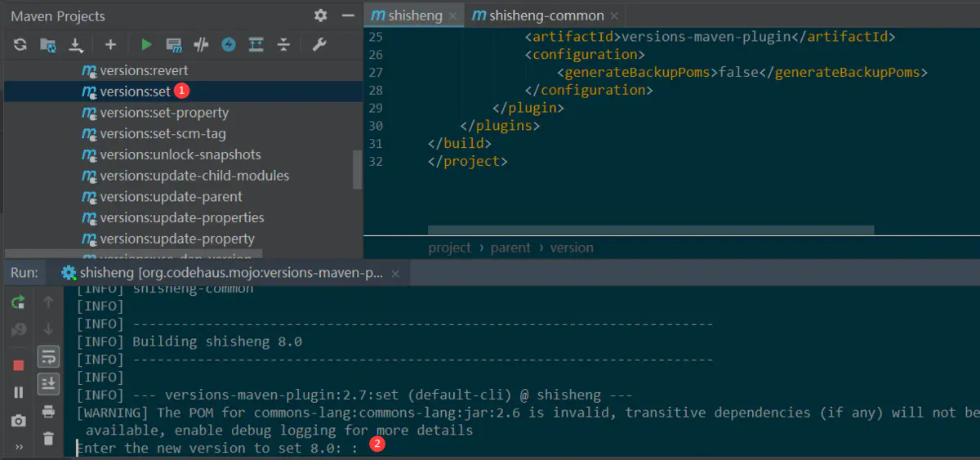
Task: Click the Reimport All Maven Projects icon
Action: point(20,45)
